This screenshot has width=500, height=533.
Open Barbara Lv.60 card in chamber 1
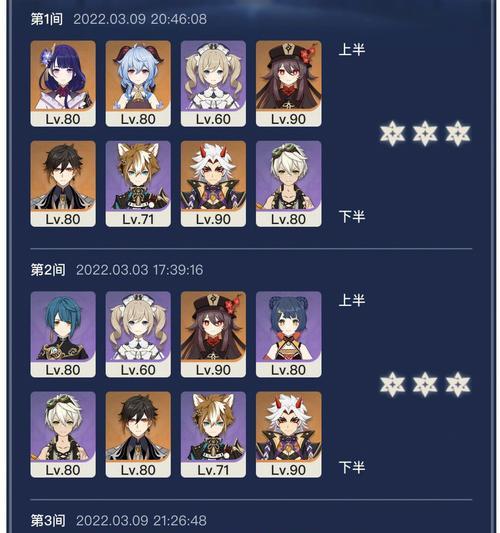point(213,84)
